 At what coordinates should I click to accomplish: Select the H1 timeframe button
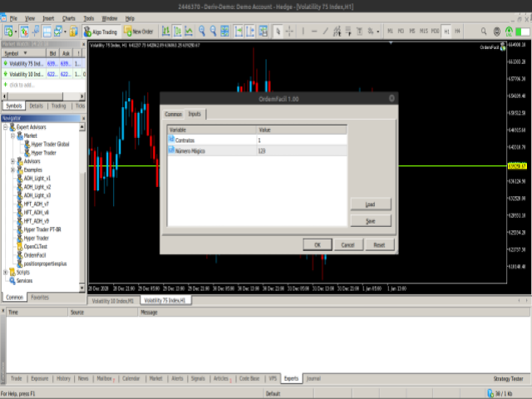coord(446,32)
